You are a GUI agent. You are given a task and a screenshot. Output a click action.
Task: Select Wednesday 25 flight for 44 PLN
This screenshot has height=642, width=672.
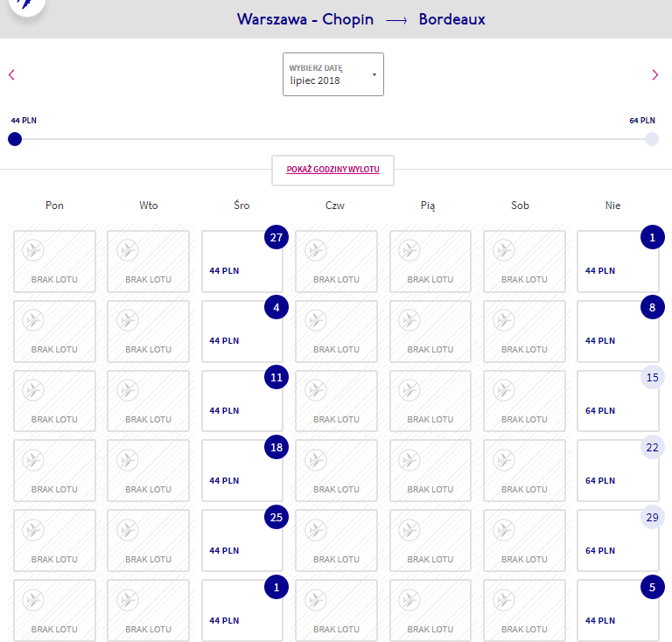(242, 541)
